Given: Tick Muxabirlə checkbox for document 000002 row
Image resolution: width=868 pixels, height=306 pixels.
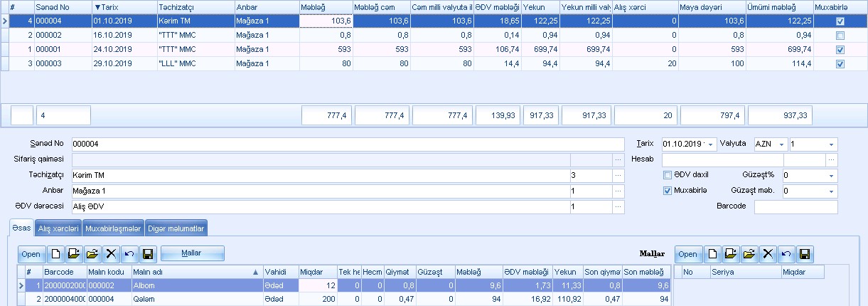Looking at the screenshot, I should point(840,36).
